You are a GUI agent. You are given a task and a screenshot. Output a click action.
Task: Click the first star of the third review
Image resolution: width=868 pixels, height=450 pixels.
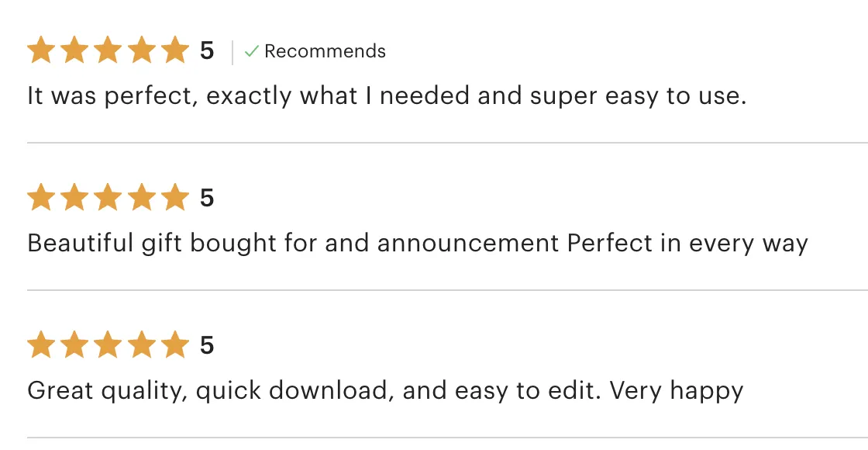pos(41,344)
